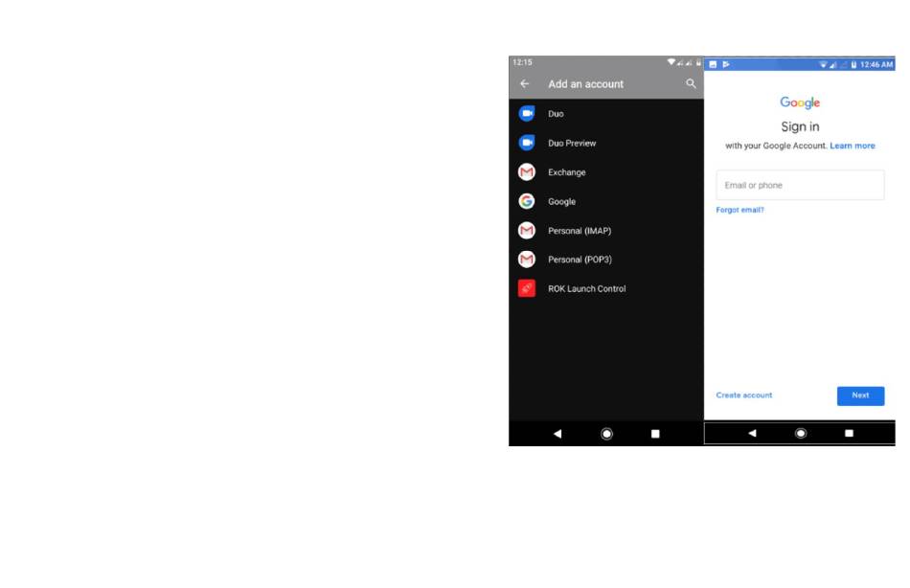Select the Personal (POP3) text entry
Image resolution: width=910 pixels, height=588 pixels.
[x=579, y=260]
